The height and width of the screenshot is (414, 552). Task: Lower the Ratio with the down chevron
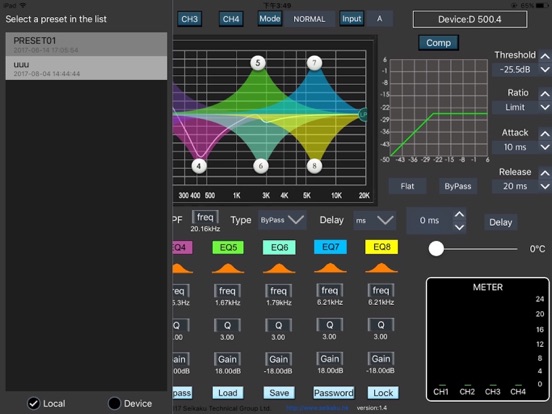pos(545,107)
